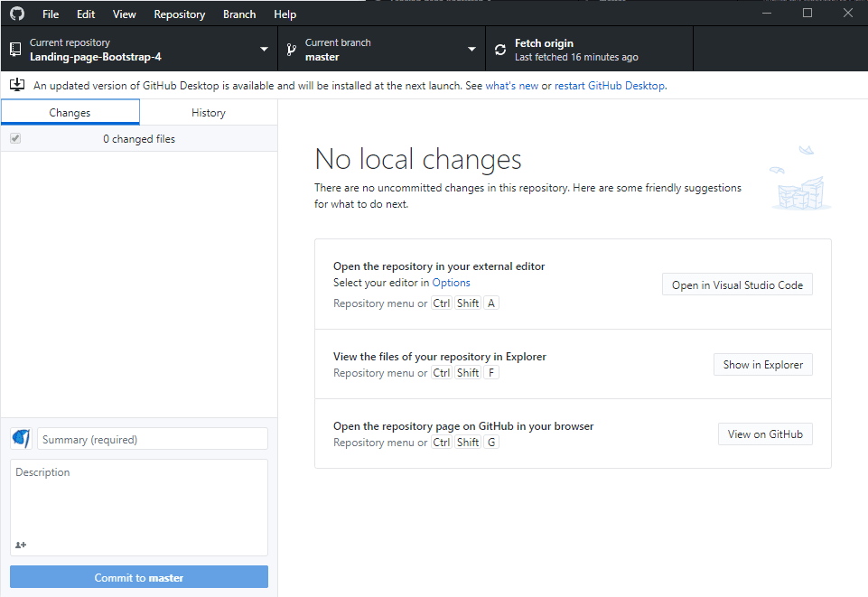Click the user avatar beside the Summary field

[x=21, y=439]
